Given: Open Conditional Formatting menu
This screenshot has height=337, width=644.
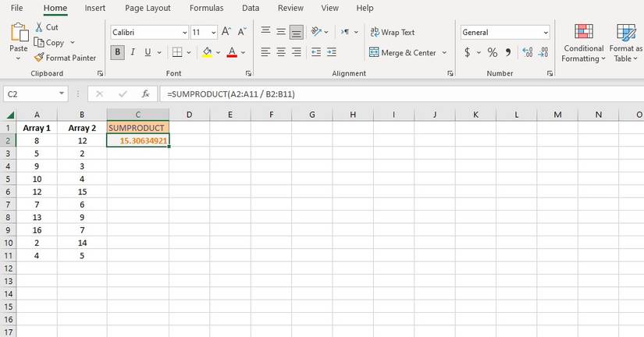Looking at the screenshot, I should pyautogui.click(x=583, y=43).
